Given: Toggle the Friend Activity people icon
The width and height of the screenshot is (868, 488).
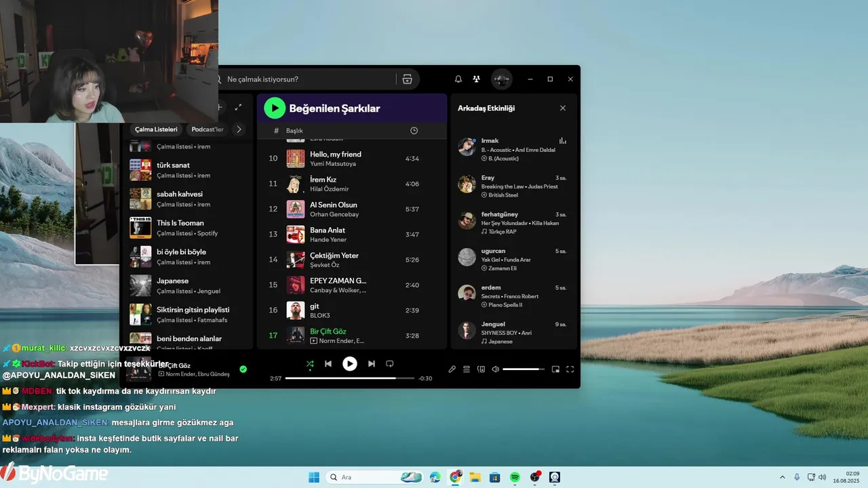Looking at the screenshot, I should [477, 79].
